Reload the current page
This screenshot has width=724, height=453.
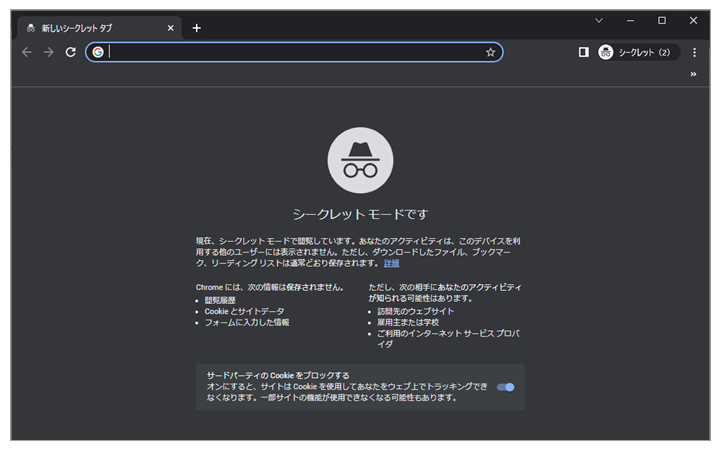[x=70, y=52]
